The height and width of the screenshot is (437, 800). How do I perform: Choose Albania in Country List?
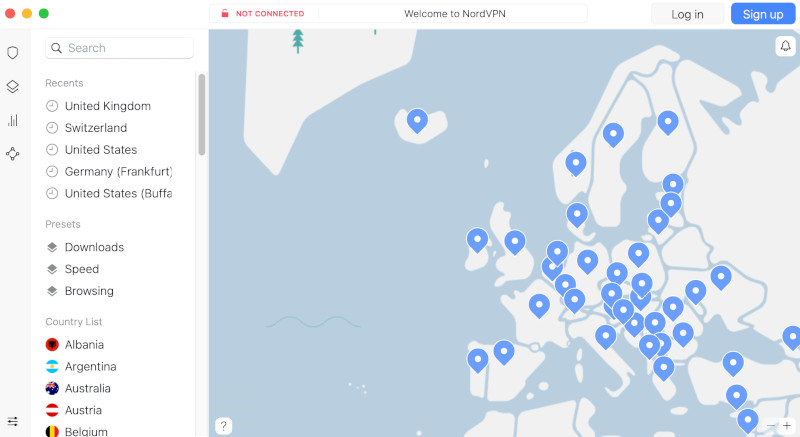point(84,345)
